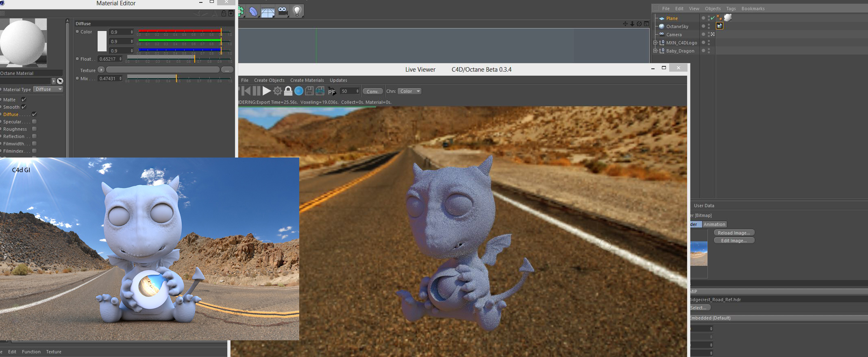Enable the Filmindex channel checkbox
The image size is (868, 357).
point(34,151)
